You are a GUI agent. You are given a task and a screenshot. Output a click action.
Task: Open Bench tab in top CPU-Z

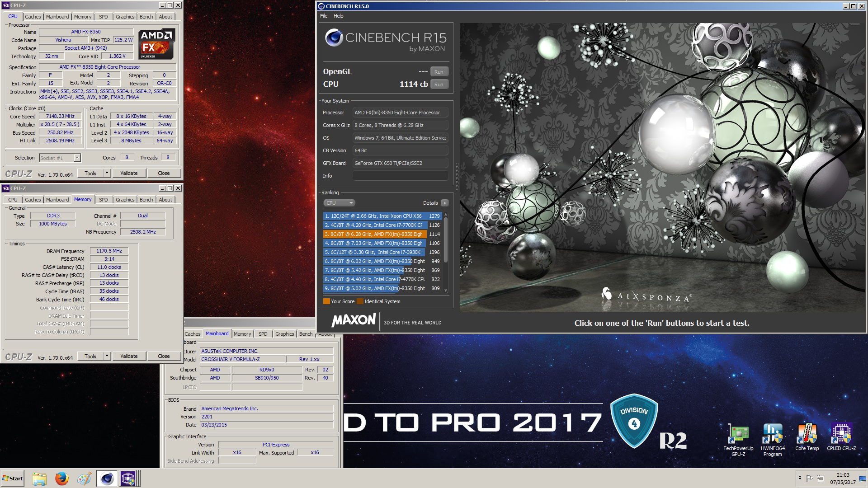(146, 17)
